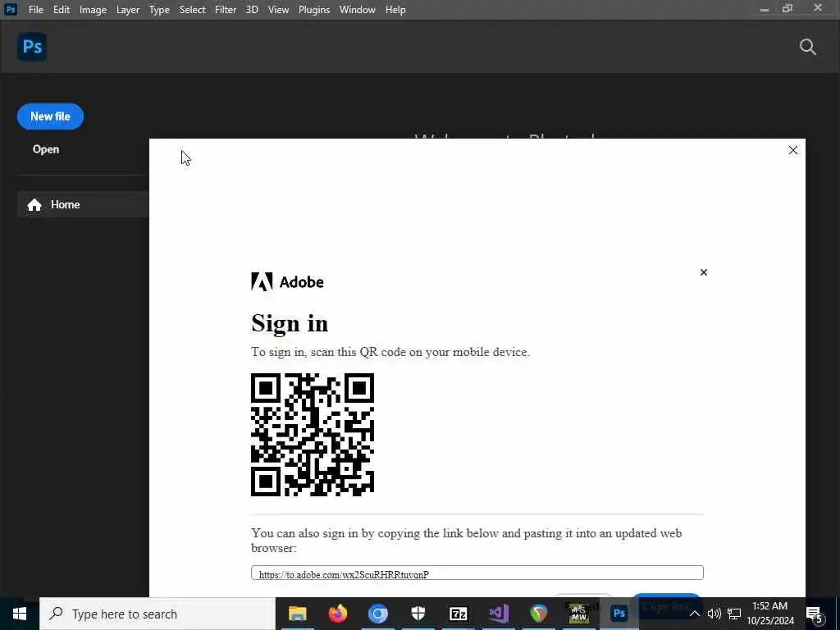Screen dimensions: 840x630
Task: Click the Open button in sidebar
Action: point(46,149)
